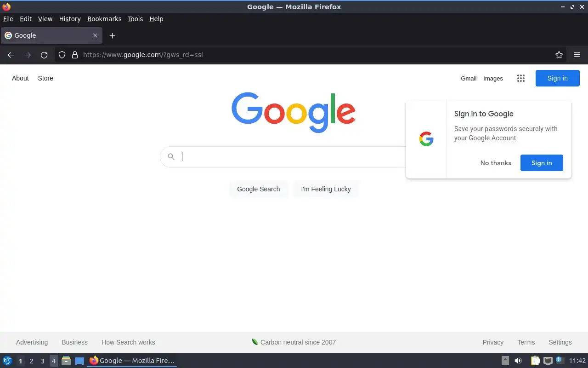Viewport: 588px width, 368px height.
Task: Switch to workspace 3
Action: click(42, 361)
